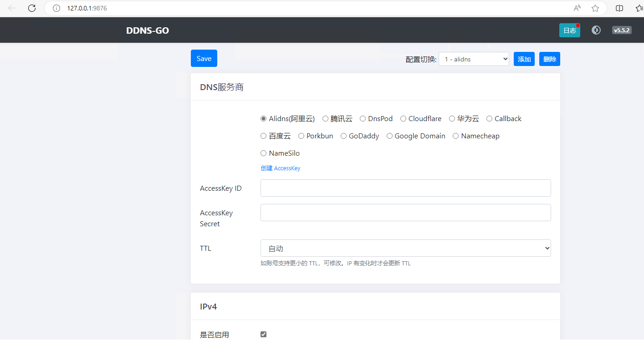Open site information icon in address bar
The width and height of the screenshot is (644, 340).
tap(56, 8)
